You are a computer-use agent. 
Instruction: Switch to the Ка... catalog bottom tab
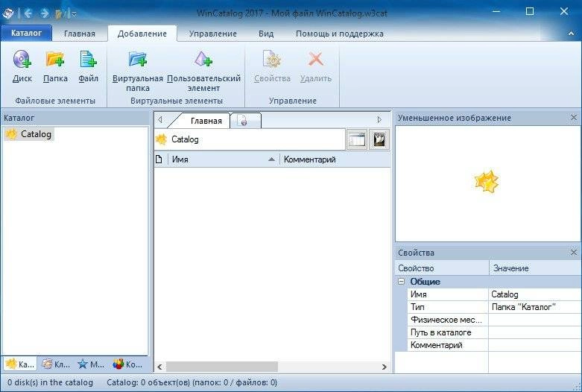[20, 364]
